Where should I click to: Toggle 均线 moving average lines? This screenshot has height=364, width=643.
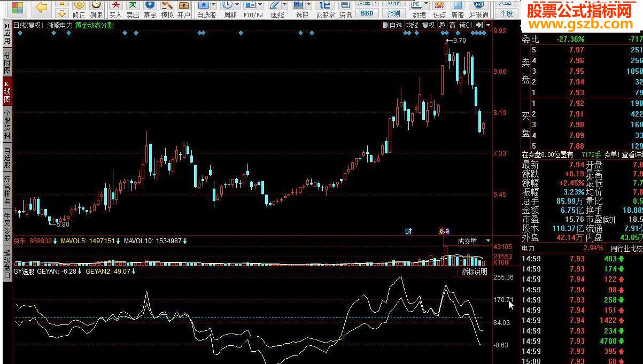click(x=412, y=25)
